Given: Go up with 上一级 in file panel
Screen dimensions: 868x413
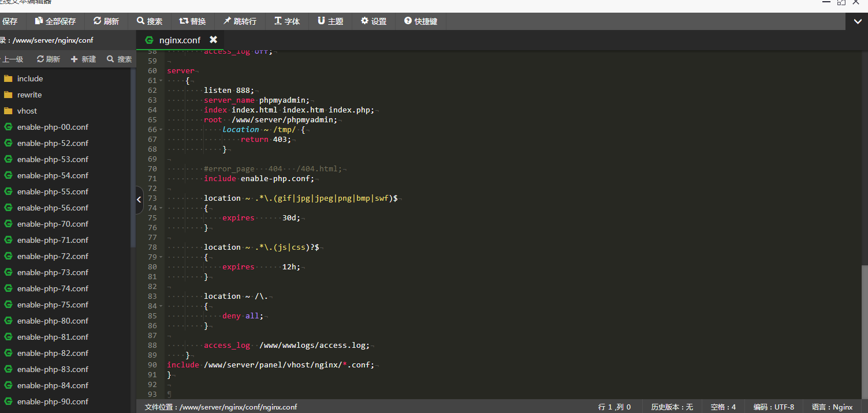Looking at the screenshot, I should click(12, 59).
